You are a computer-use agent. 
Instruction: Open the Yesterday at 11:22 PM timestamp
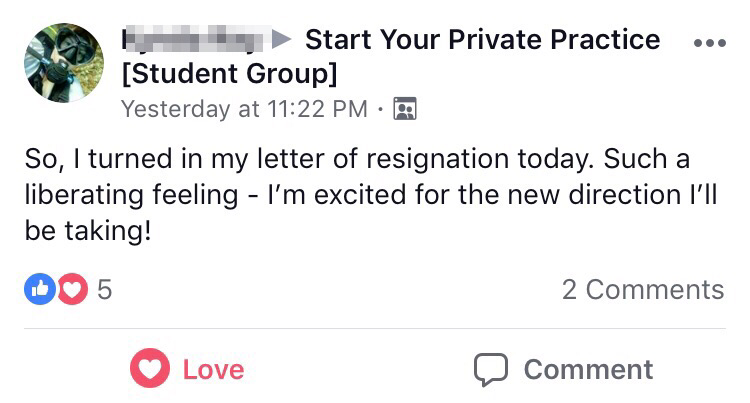244,109
